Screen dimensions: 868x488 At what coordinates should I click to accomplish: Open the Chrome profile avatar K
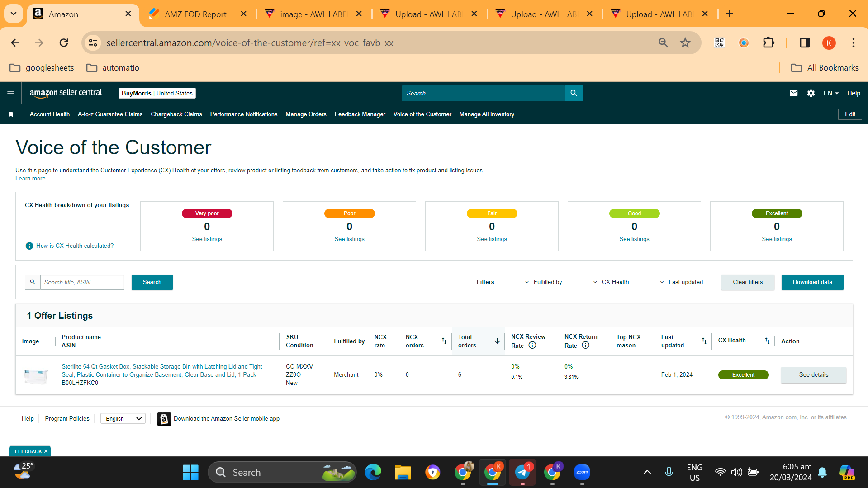coord(829,43)
